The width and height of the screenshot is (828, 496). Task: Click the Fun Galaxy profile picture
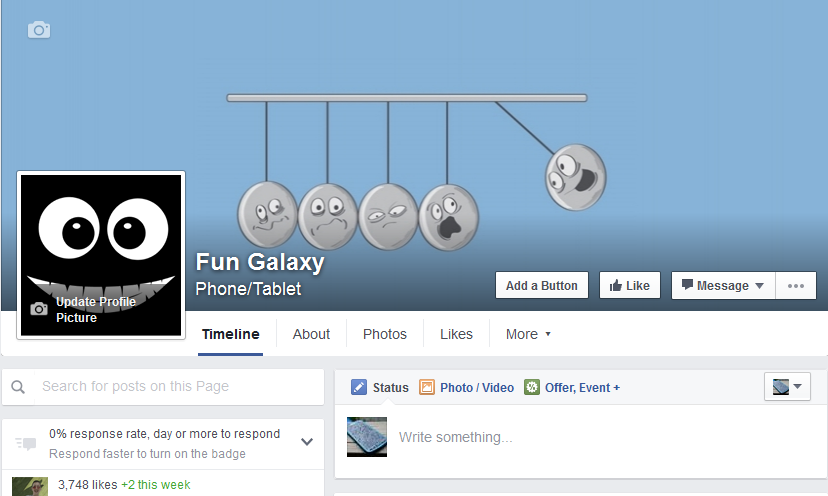[x=101, y=255]
